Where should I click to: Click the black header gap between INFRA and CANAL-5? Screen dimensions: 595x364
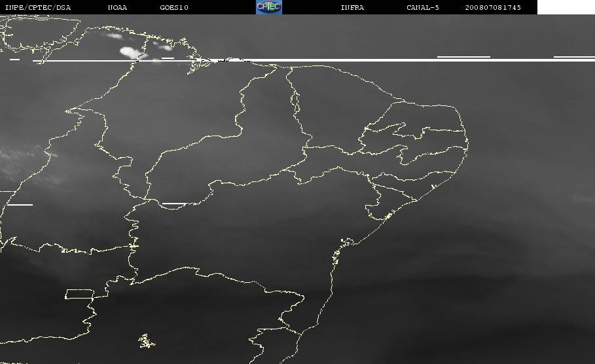click(x=385, y=8)
